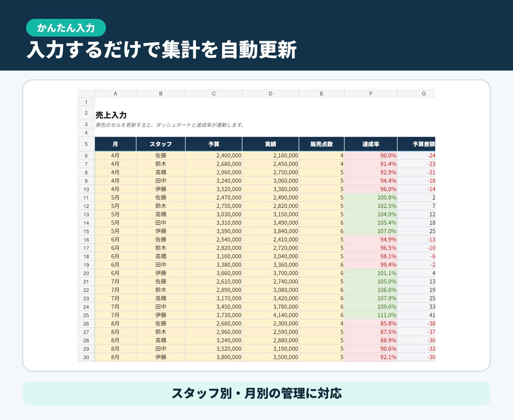Select column C header
This screenshot has width=513, height=420.
[x=214, y=94]
